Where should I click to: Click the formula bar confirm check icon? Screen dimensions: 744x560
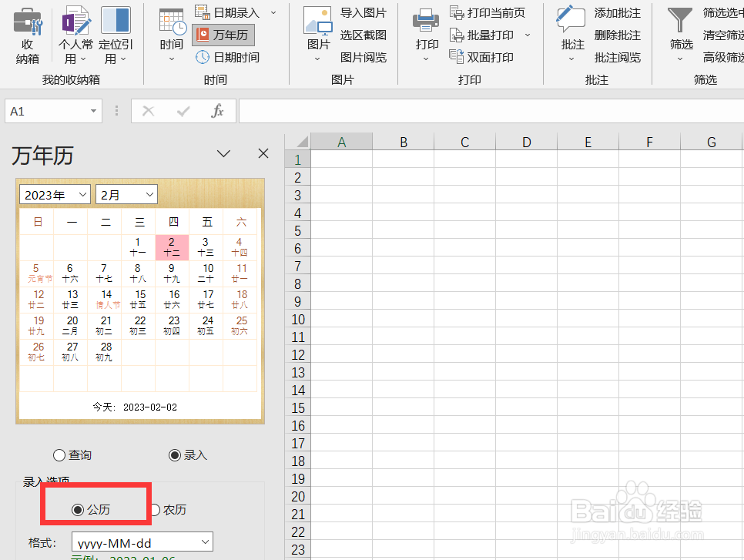tap(183, 111)
